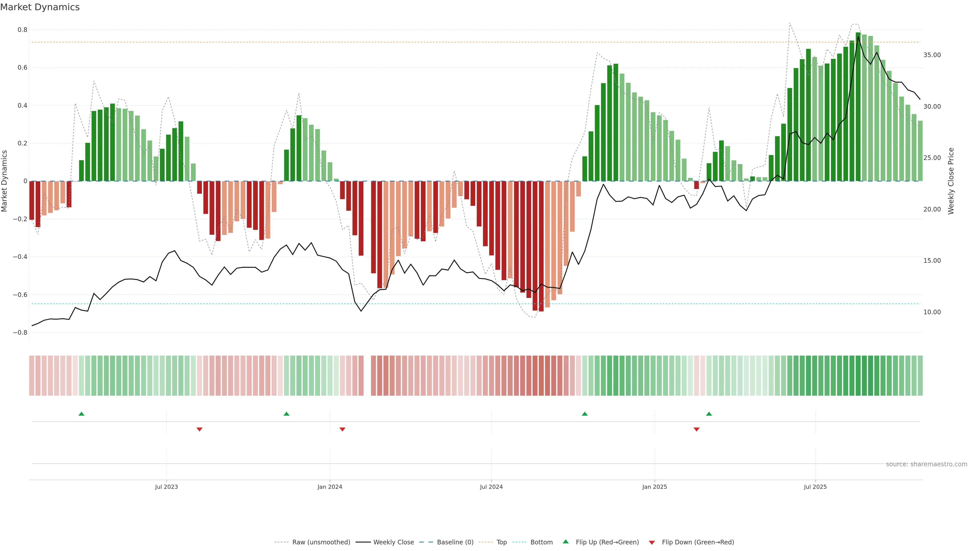Hide the Top line via legend
The height and width of the screenshot is (551, 980).
pos(501,542)
